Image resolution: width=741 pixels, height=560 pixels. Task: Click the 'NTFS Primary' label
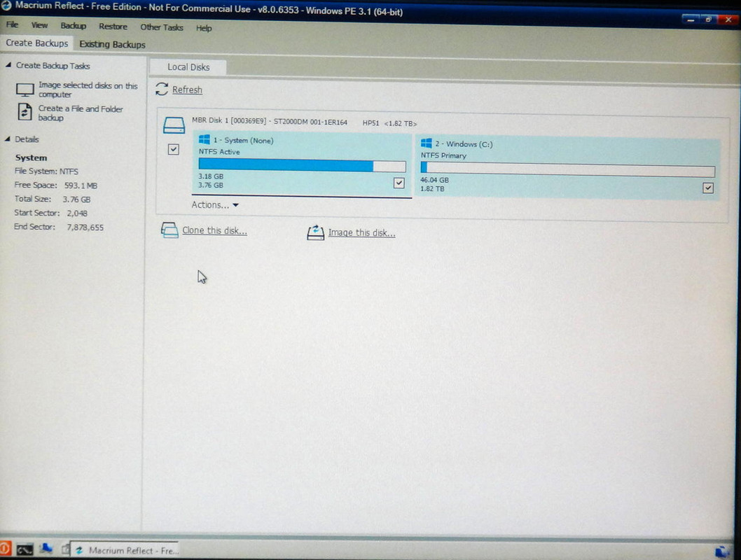tap(443, 155)
